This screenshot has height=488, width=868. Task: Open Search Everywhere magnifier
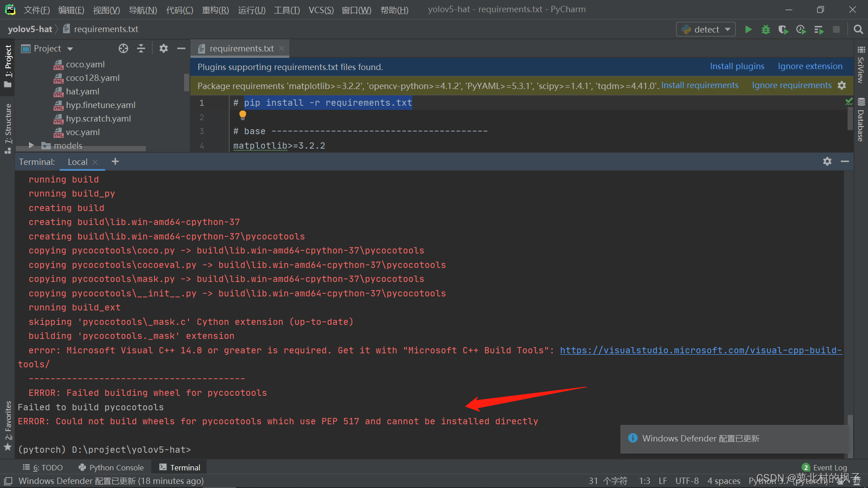858,29
